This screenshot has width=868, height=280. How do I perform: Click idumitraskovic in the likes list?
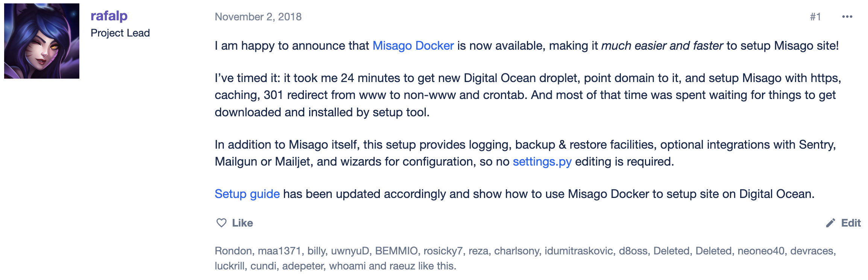point(578,251)
